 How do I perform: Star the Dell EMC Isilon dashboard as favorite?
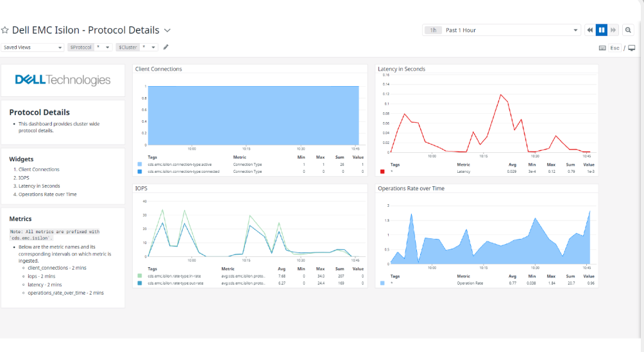[x=5, y=30]
